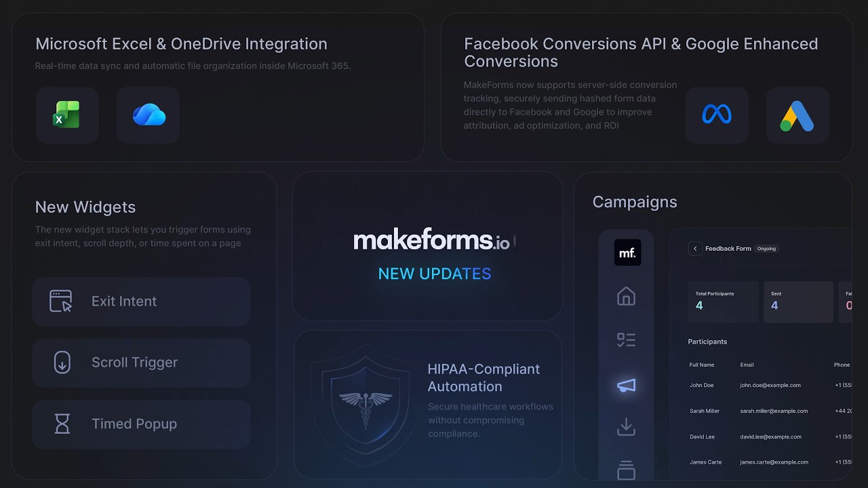Click the Microsoft Excel & OneDrive Integration heading
Screen dimensions: 868x488
181,44
